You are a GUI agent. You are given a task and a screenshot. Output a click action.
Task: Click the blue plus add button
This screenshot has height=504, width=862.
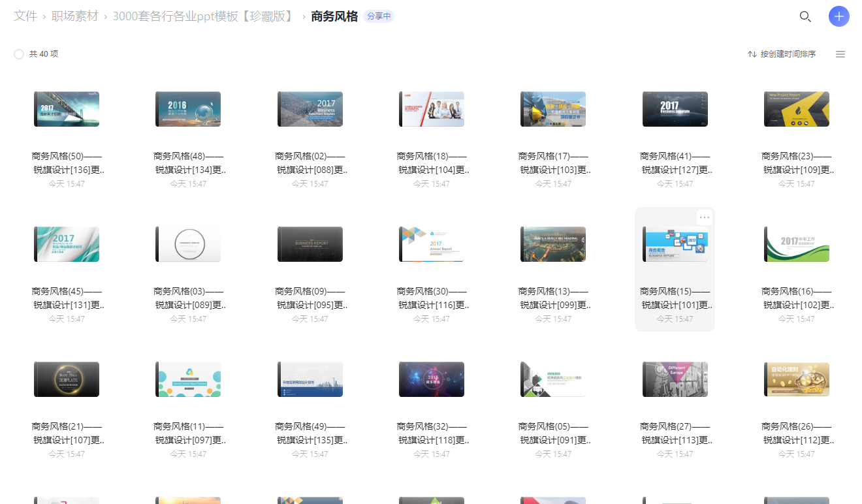[839, 16]
